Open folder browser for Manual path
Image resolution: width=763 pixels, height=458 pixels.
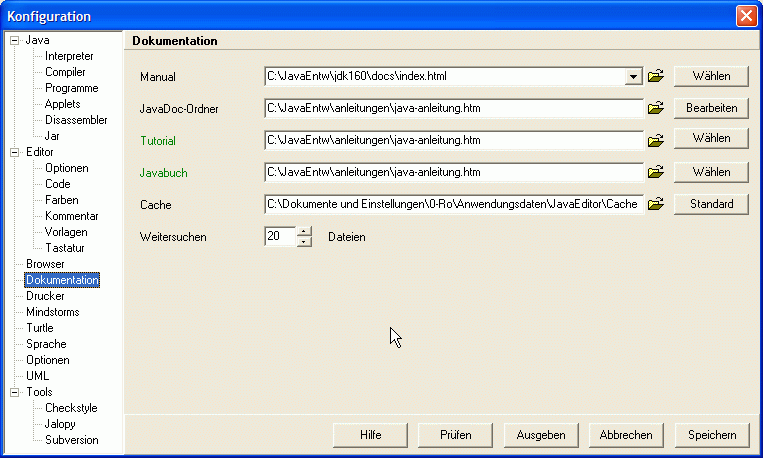[x=655, y=76]
